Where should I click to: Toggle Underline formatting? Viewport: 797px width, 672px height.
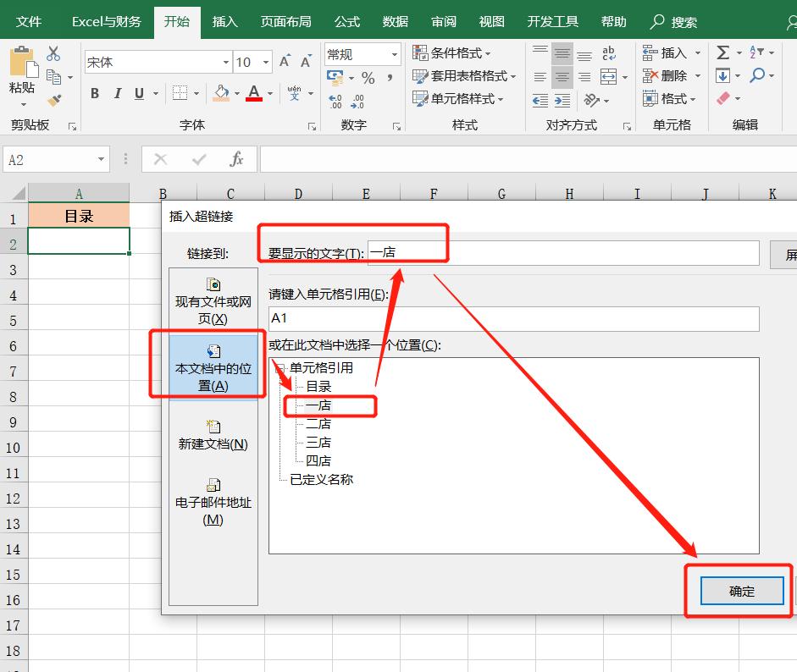coord(137,93)
